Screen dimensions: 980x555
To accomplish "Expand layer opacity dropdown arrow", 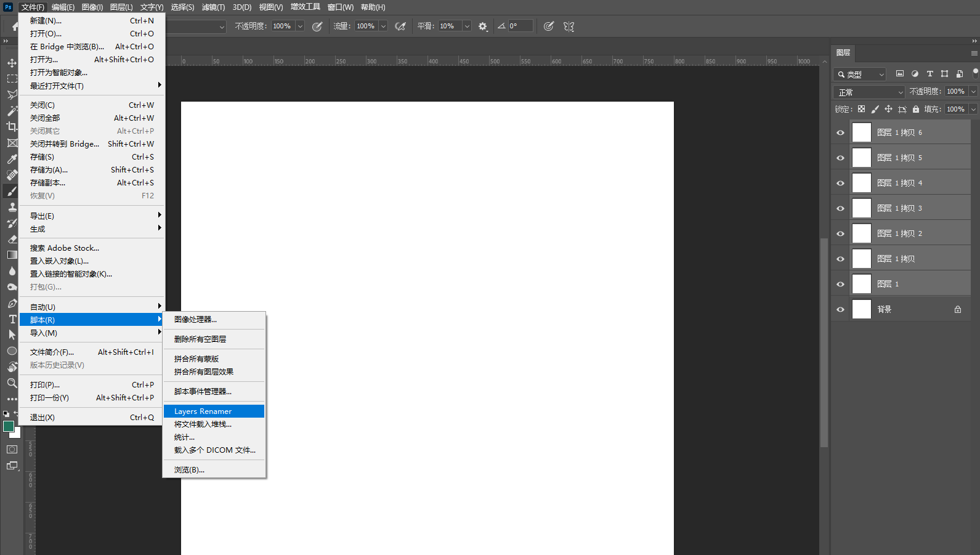I will pyautogui.click(x=973, y=91).
